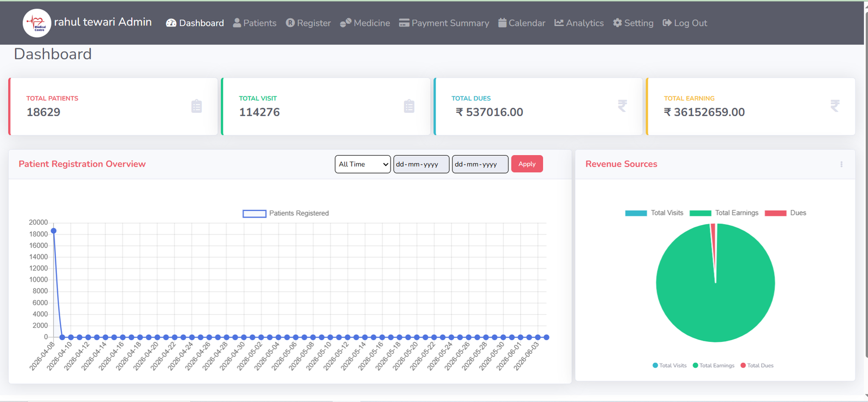Open the All Time range dropdown
Screen dimensions: 868x402
coord(363,164)
